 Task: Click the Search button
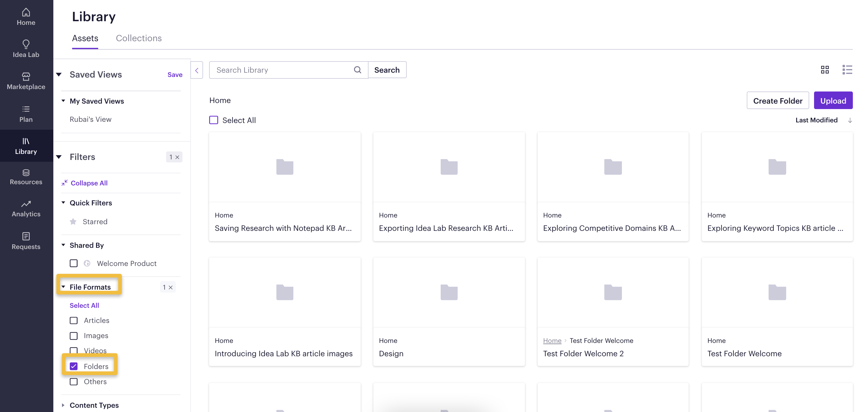pyautogui.click(x=387, y=70)
